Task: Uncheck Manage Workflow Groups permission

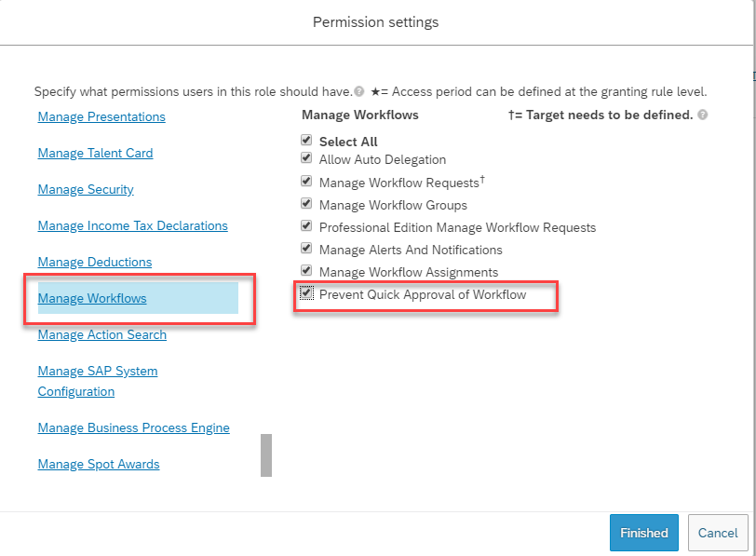Action: click(306, 203)
